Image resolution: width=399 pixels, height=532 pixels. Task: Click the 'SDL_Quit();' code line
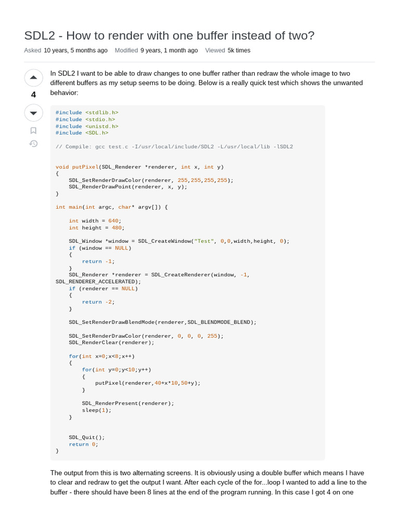[87, 437]
